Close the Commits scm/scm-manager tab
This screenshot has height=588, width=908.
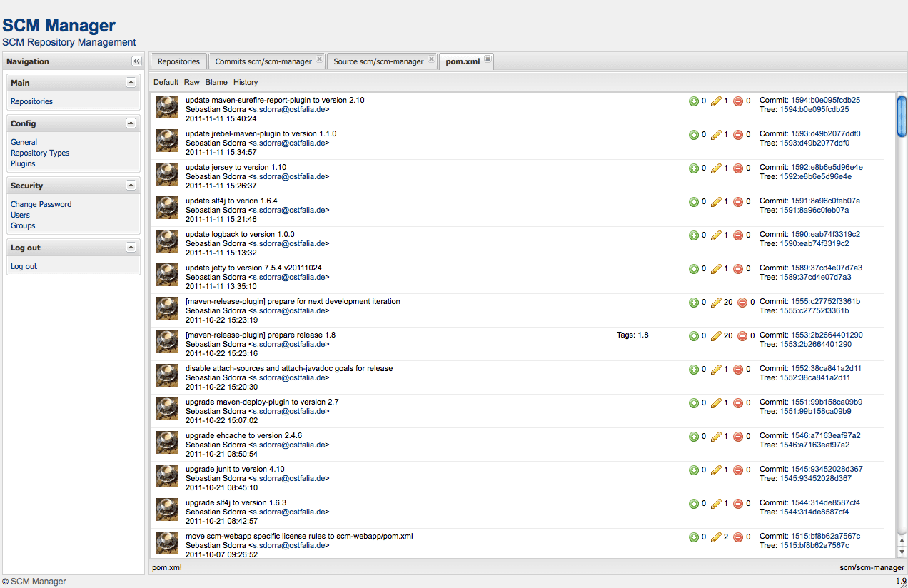(319, 60)
